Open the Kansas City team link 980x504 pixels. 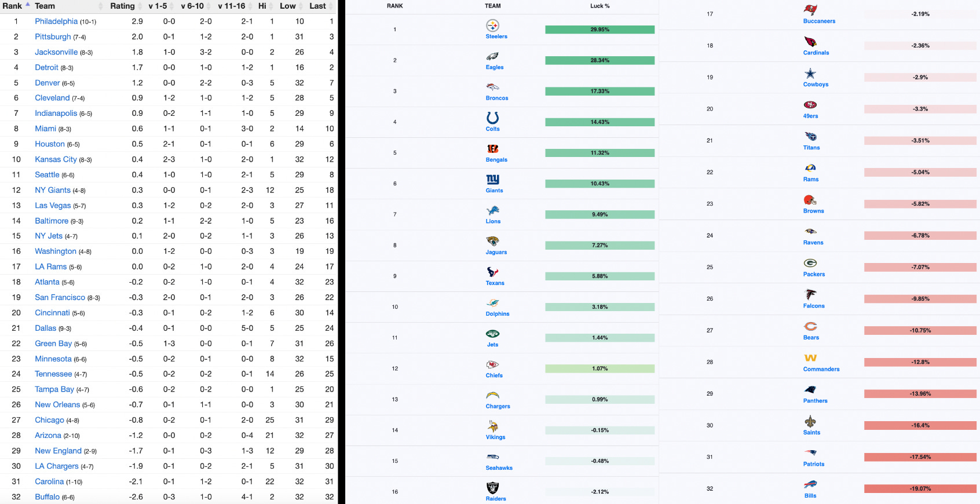click(56, 159)
